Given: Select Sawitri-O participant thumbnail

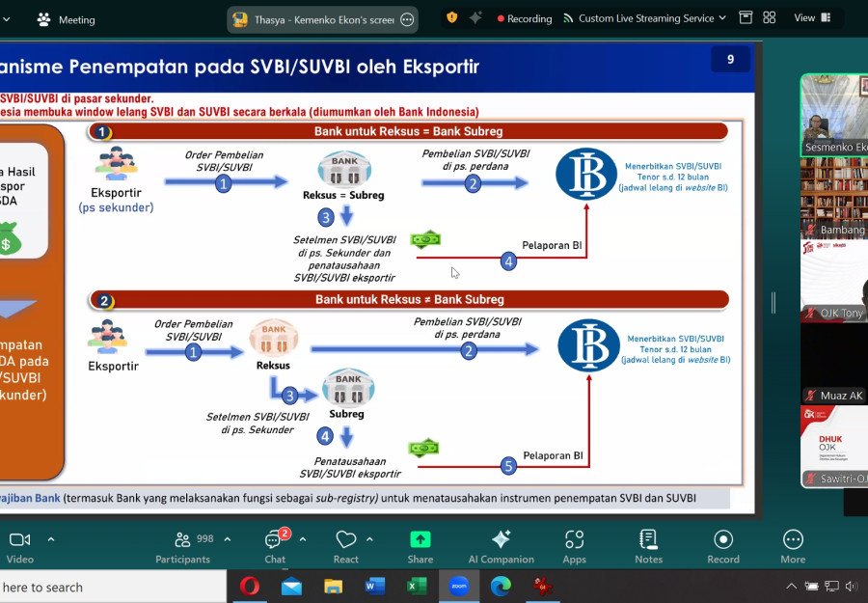Looking at the screenshot, I should tap(834, 447).
